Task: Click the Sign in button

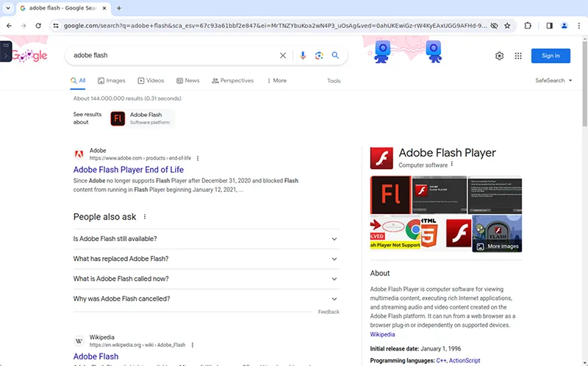Action: click(x=551, y=56)
